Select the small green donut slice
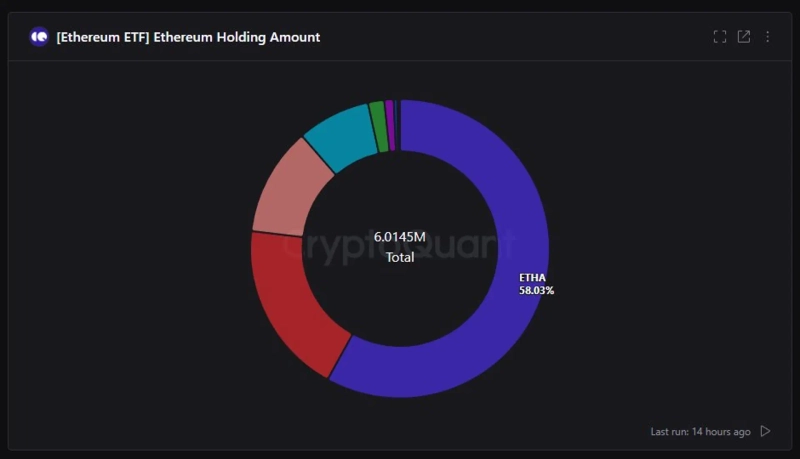Viewport: 800px width, 459px height. (x=378, y=127)
